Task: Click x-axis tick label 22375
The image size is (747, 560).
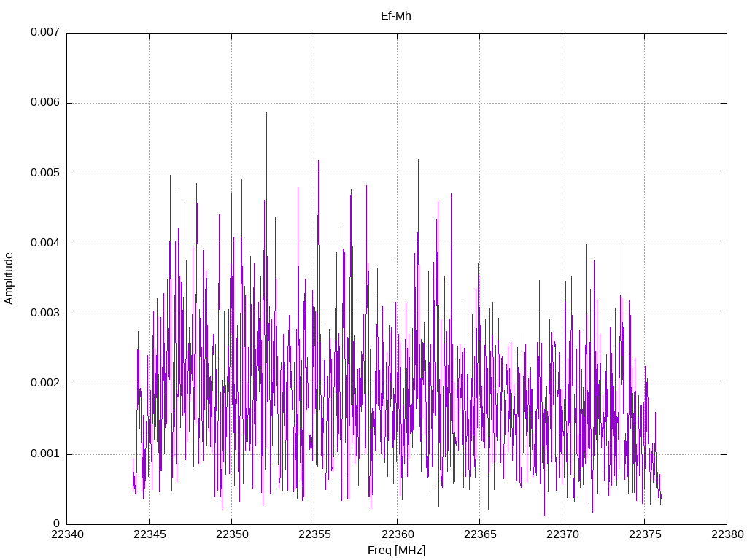Action: click(x=645, y=534)
